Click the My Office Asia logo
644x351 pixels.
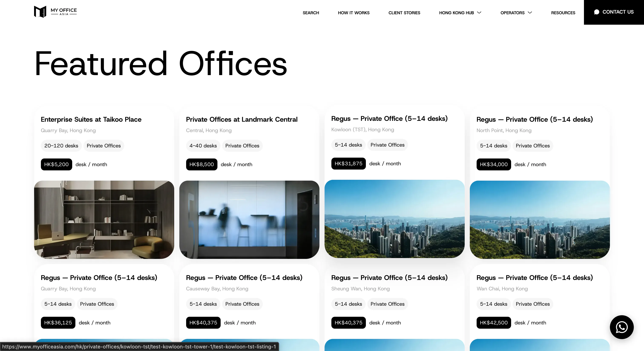point(55,12)
